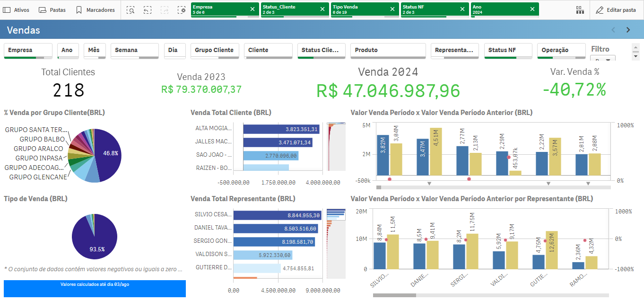Remove the Tipo Venda selection chip
This screenshot has height=301, width=644.
pos(392,9)
